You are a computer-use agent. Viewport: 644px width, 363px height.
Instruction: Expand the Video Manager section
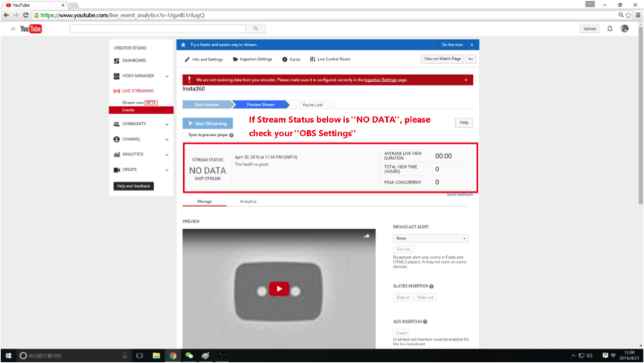click(167, 77)
